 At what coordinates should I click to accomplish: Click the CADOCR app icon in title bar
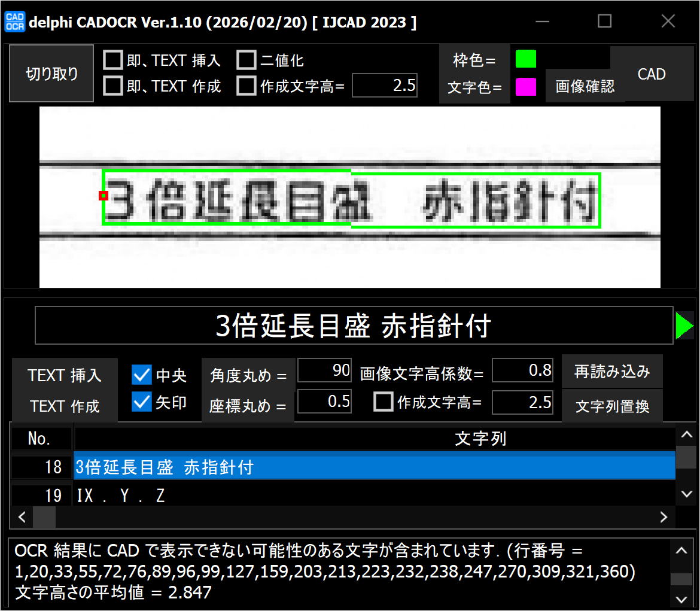click(x=14, y=22)
